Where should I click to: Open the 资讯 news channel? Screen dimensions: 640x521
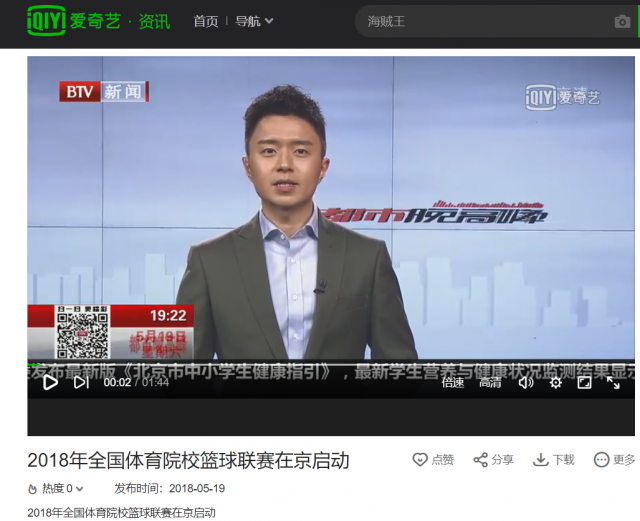coord(154,21)
